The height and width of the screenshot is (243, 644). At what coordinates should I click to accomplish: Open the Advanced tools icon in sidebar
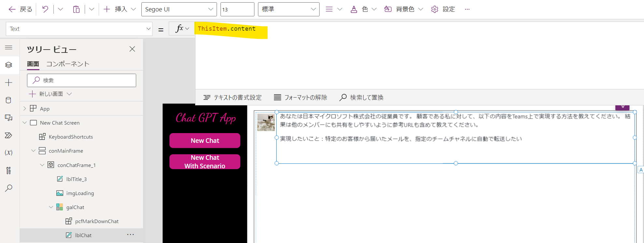9,170
